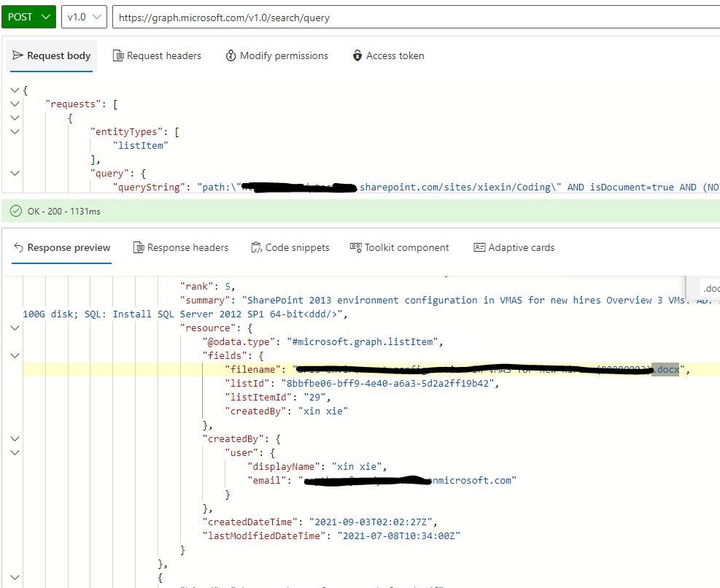
Task: Collapse the fields object chevron
Action: 15,355
